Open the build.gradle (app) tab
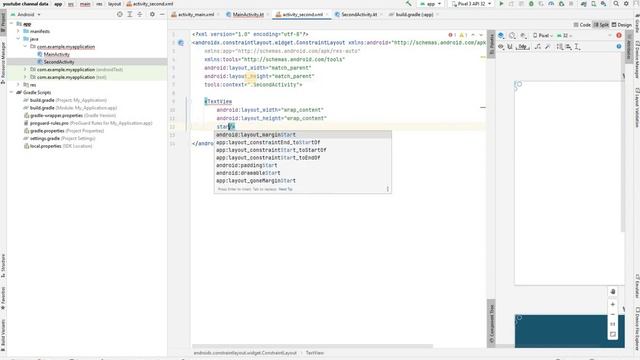The width and height of the screenshot is (640, 360). coord(414,14)
